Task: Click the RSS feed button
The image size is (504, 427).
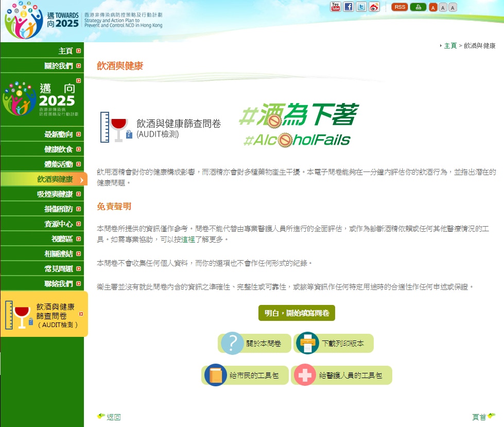Action: coord(399,7)
